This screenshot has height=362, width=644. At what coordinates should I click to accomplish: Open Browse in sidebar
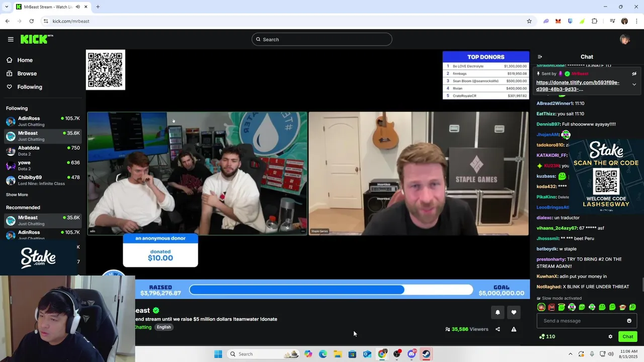(21, 73)
